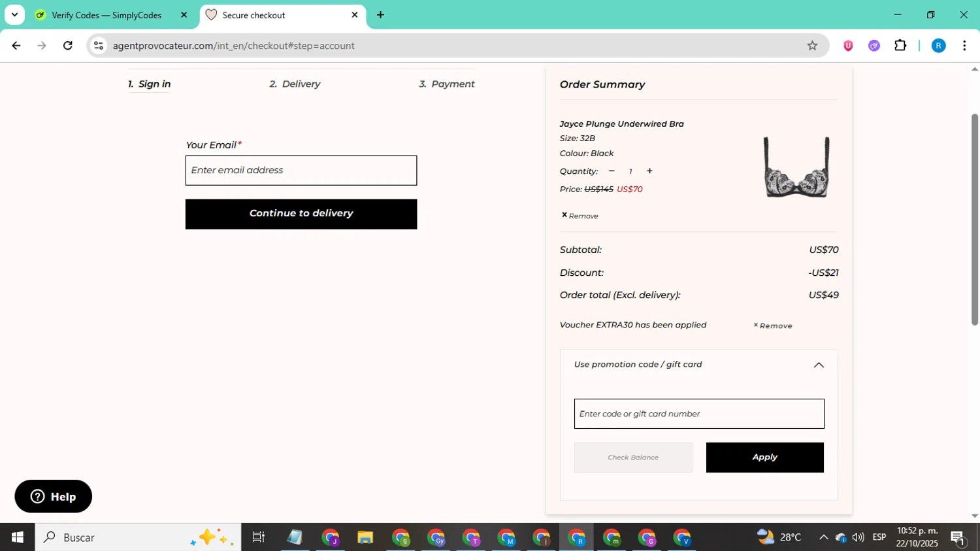
Task: Open the Extensions puzzle icon
Action: 900,46
